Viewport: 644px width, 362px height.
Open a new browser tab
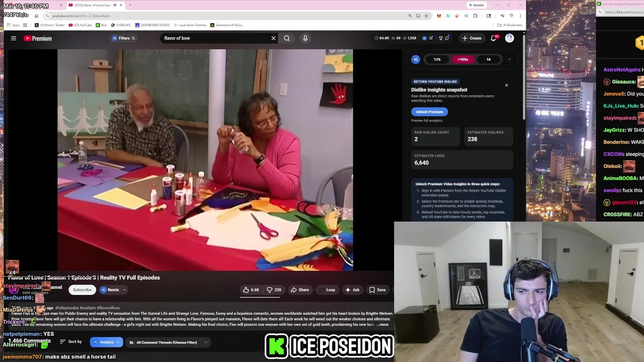(x=130, y=5)
